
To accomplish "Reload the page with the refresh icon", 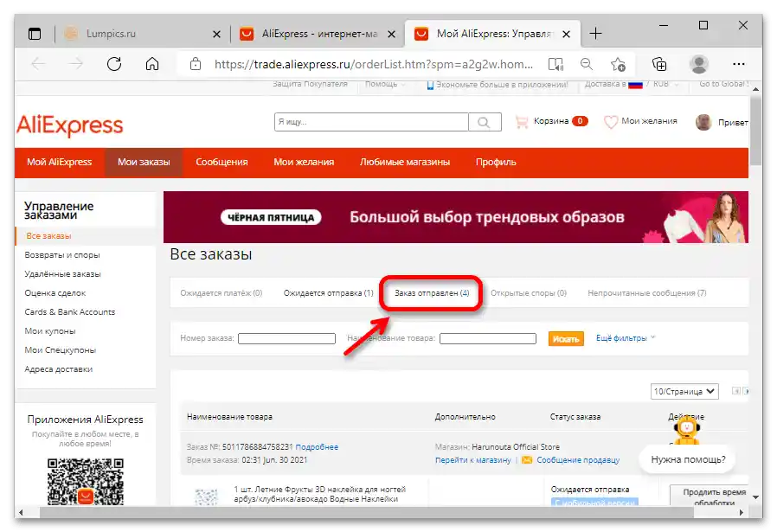I will click(114, 64).
